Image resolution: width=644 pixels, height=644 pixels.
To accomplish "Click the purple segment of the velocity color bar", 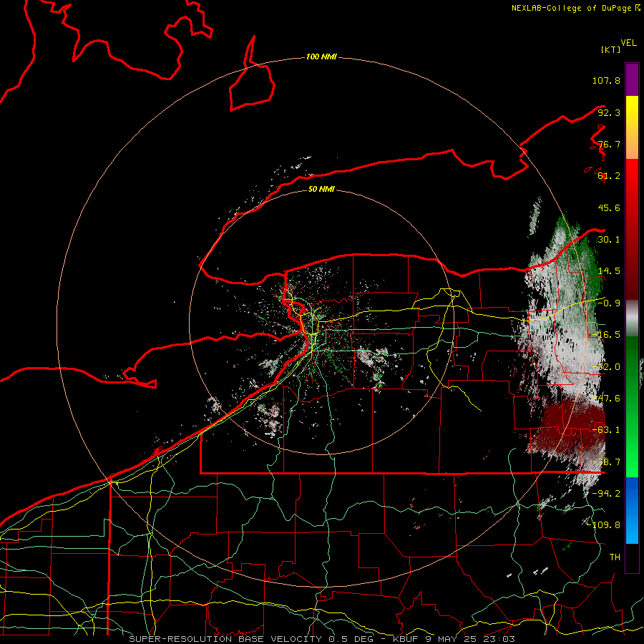I will [632, 79].
